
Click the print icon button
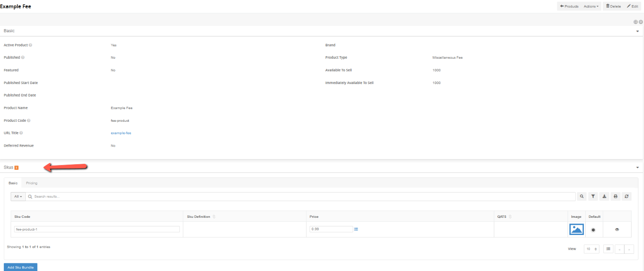click(x=615, y=196)
